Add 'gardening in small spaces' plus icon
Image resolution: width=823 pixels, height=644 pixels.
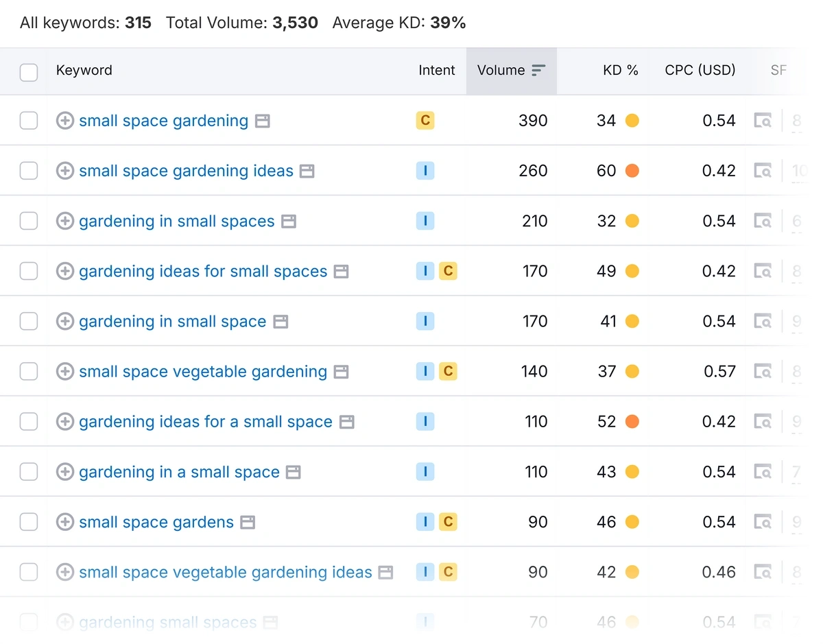[x=64, y=221]
